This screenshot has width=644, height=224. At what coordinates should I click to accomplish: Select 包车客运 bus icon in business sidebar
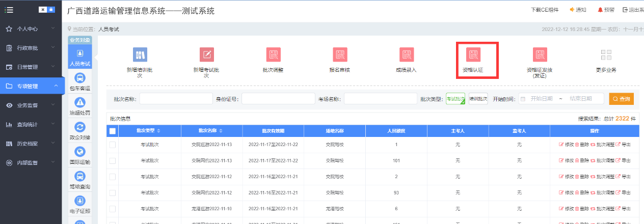point(80,78)
